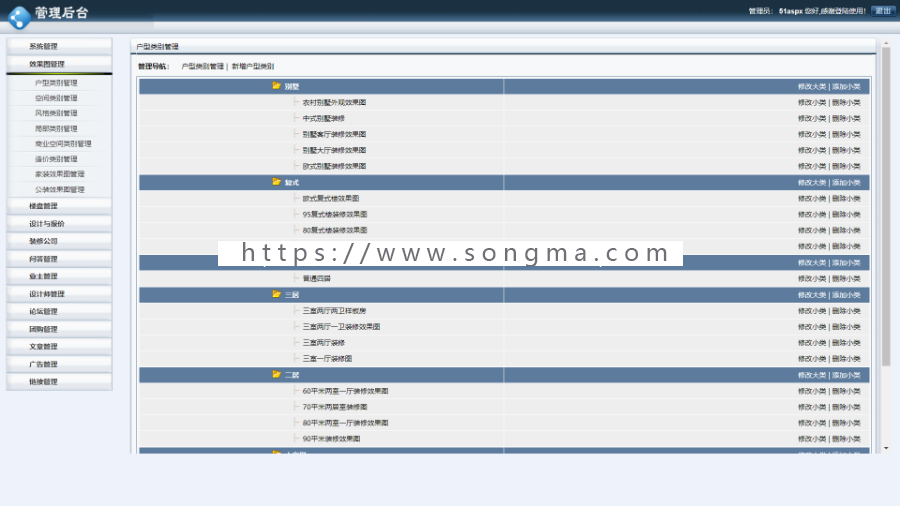900x506 pixels.
Task: Click the 管理后台 logo icon
Action: (19, 17)
